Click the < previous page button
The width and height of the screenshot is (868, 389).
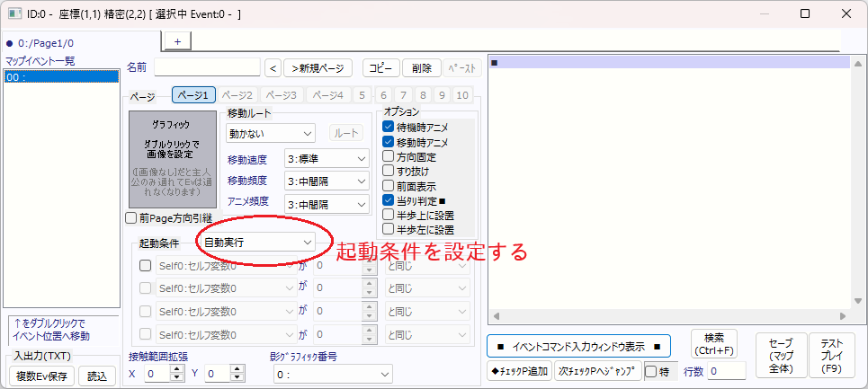click(273, 68)
